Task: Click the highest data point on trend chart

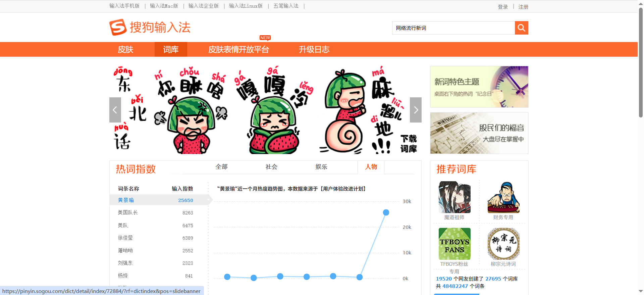Action: click(386, 212)
